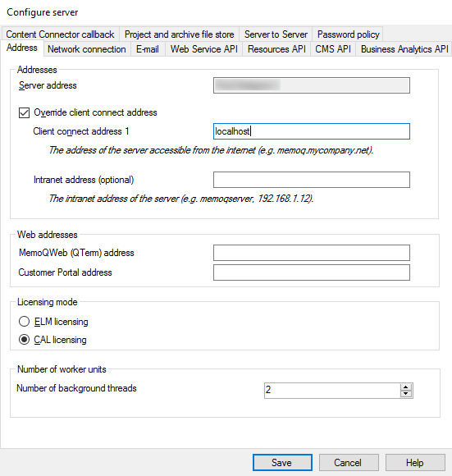Click the MemoQWeb (QTerm) address field
This screenshot has width=452, height=476.
[x=312, y=253]
